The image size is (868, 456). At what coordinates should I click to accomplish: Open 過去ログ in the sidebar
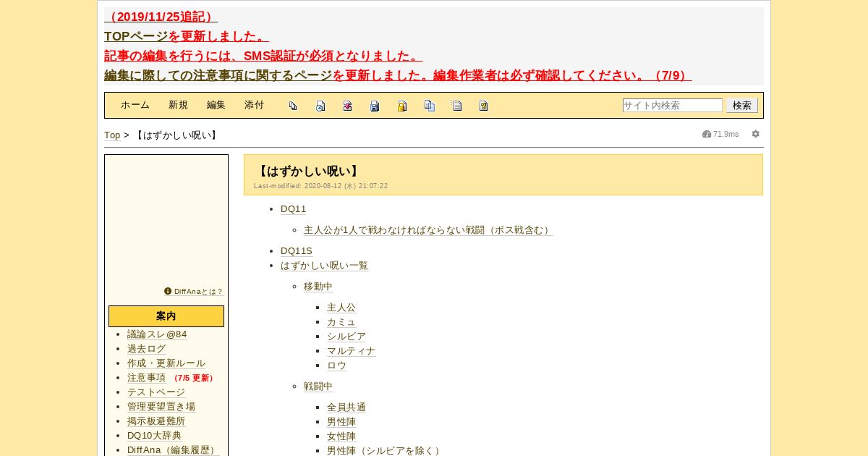pos(147,349)
